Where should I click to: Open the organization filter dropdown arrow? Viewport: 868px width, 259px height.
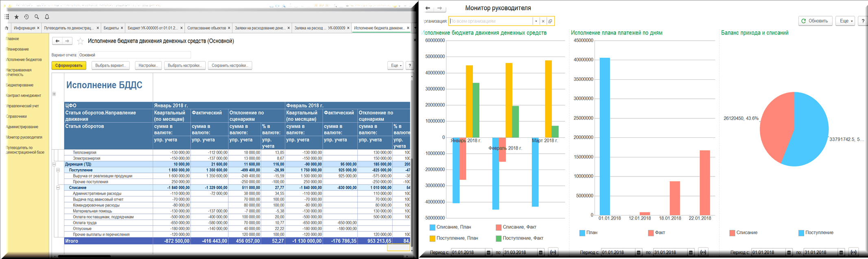(536, 21)
